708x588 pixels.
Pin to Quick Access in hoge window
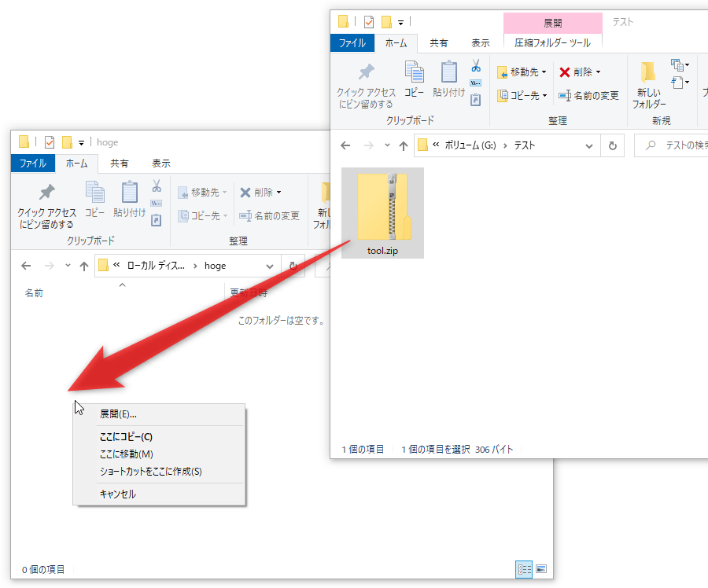tap(46, 205)
